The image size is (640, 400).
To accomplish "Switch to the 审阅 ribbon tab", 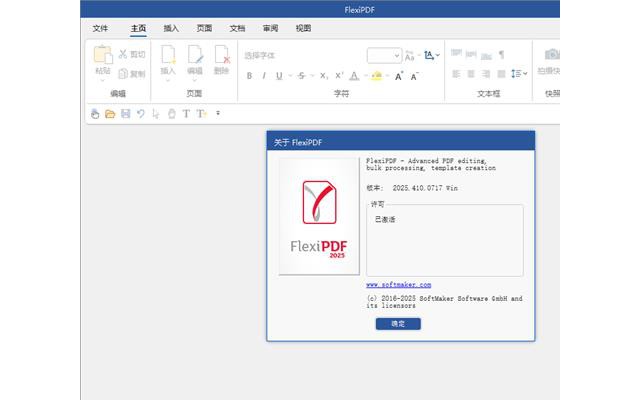I will click(x=270, y=28).
